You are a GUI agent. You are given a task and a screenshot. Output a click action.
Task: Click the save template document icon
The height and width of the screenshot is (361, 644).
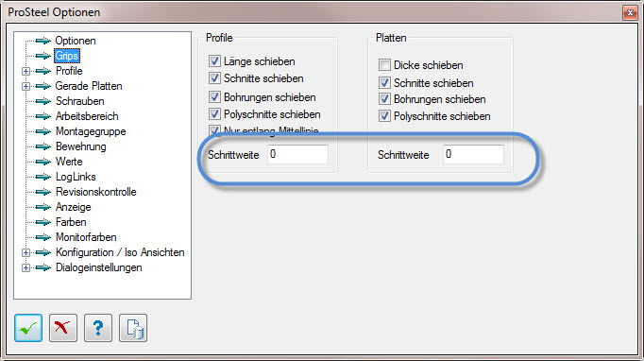(x=133, y=328)
